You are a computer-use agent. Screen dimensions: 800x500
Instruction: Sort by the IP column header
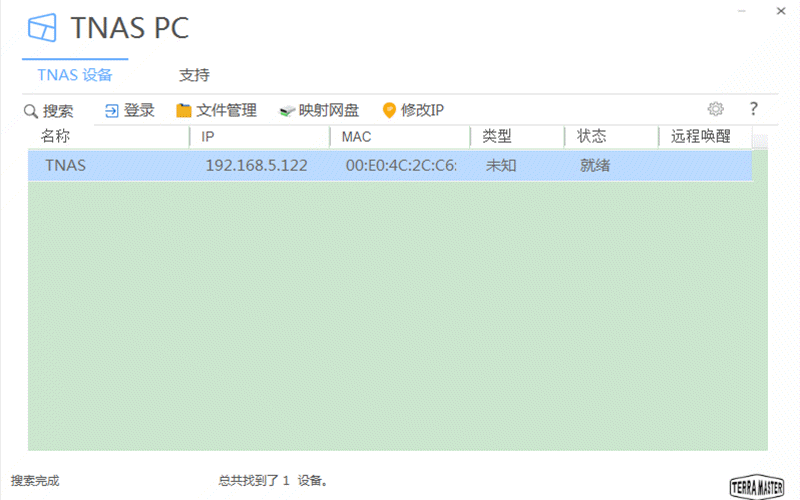pos(207,137)
